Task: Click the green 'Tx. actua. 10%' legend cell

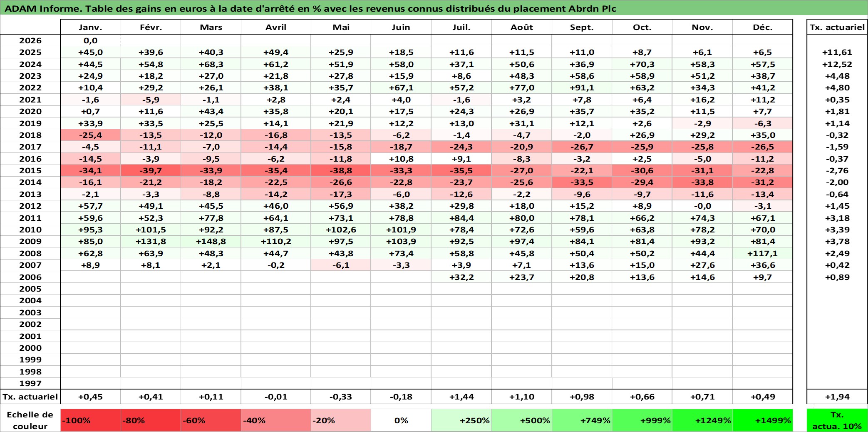Action: (x=837, y=420)
